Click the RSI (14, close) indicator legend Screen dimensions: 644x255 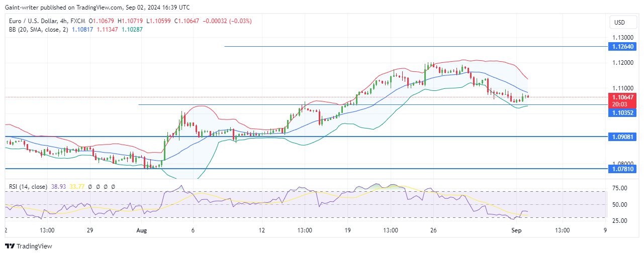point(28,186)
